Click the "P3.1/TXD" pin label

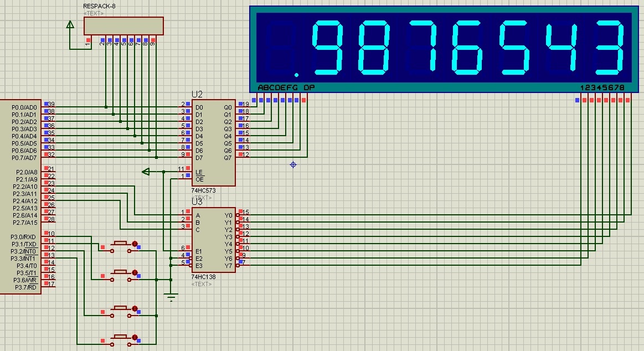[x=24, y=244]
